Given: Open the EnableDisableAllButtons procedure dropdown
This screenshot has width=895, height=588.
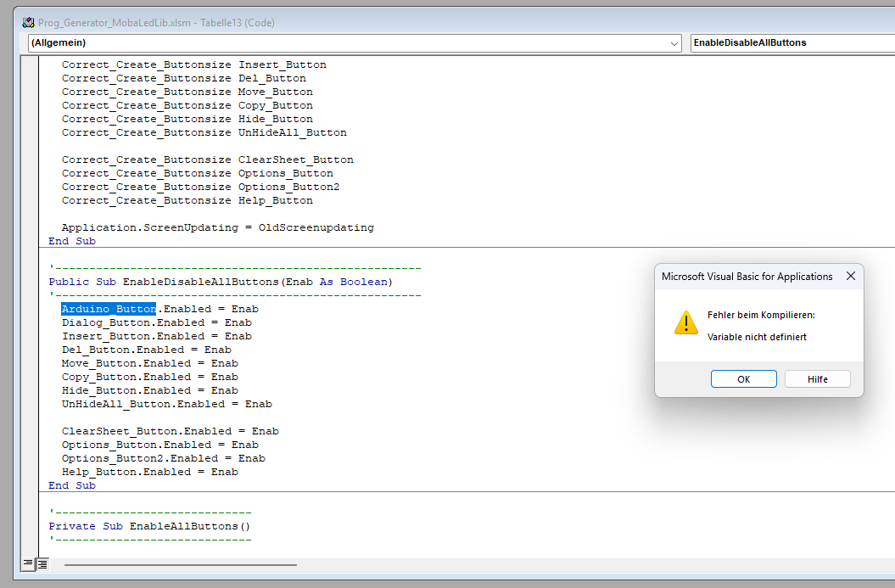Looking at the screenshot, I should pyautogui.click(x=789, y=42).
